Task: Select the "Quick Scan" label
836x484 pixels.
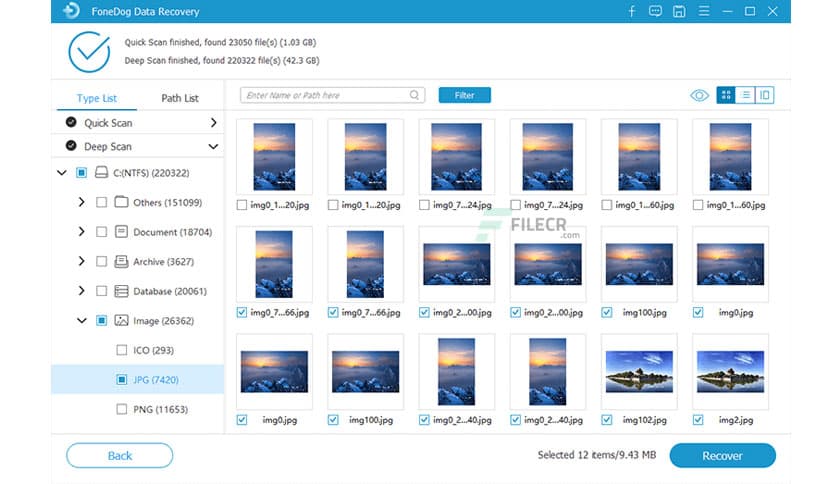Action: point(108,123)
